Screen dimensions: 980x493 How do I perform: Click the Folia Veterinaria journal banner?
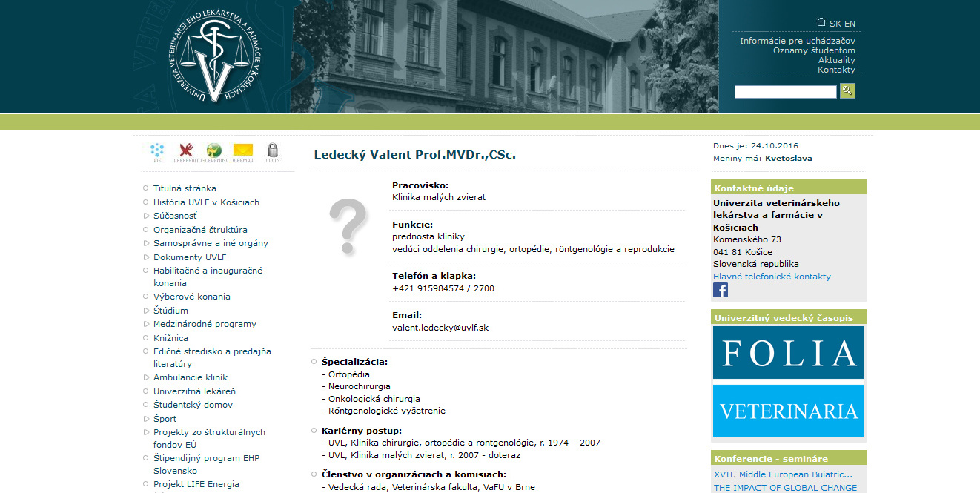point(789,382)
